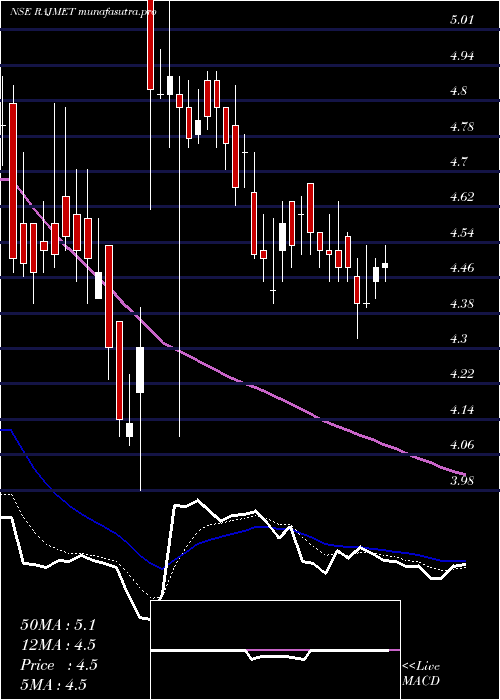This screenshot has width=500, height=700.
Task: Click the <<Live MACD label
Action: click(421, 674)
